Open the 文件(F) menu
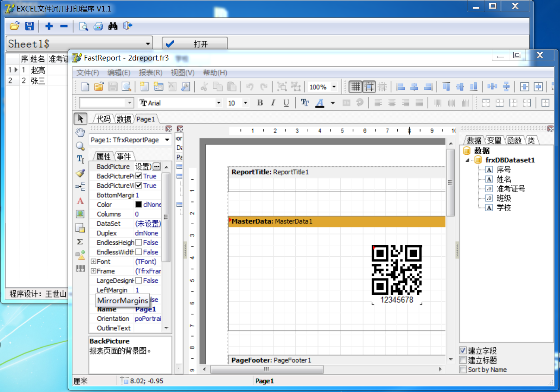This screenshot has height=392, width=560. tap(87, 72)
